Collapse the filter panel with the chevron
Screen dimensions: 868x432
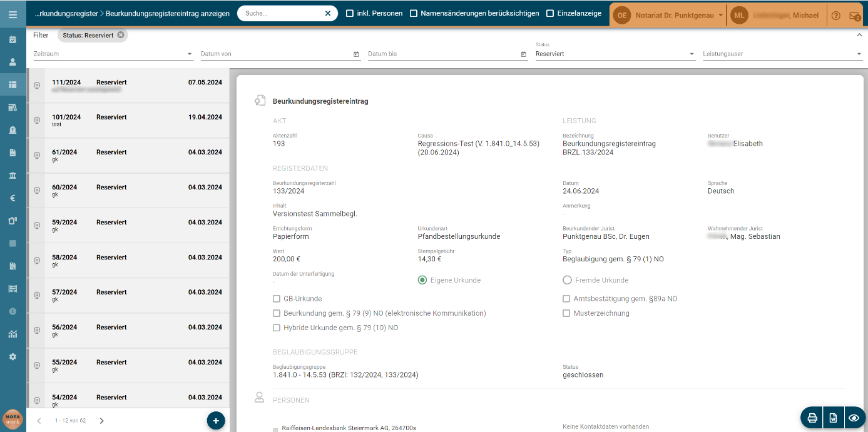point(859,35)
